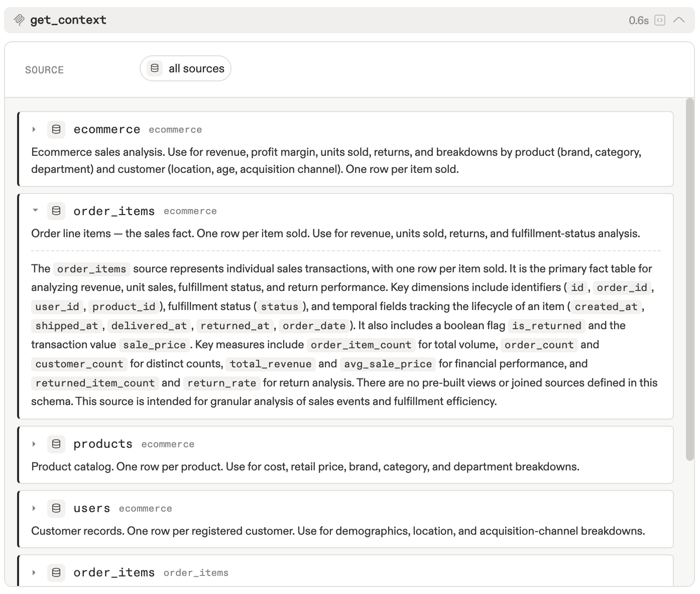700x594 pixels.
Task: Click the database icon beside order_items ecommerce
Action: [56, 211]
